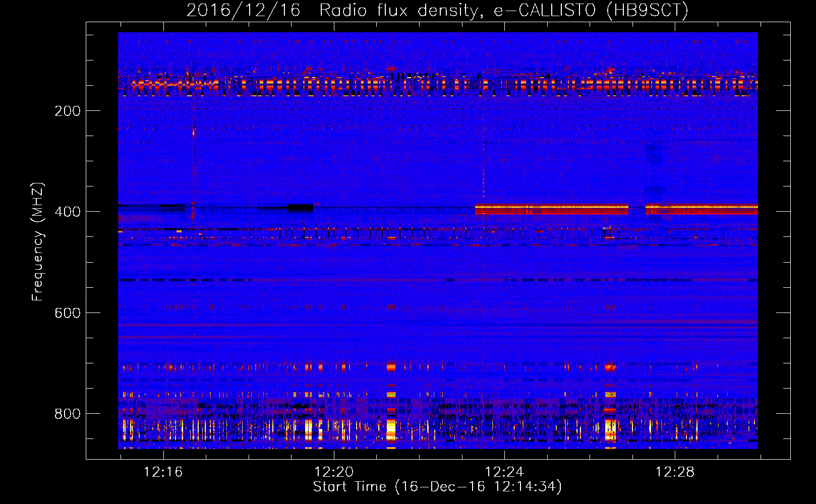The height and width of the screenshot is (504, 816).
Task: Click the 'Frequency (MHZ)' axis label
Action: (x=38, y=242)
